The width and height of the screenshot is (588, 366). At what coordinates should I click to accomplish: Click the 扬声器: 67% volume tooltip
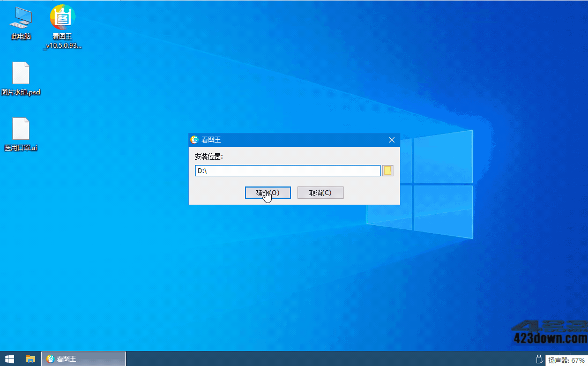[566, 361]
